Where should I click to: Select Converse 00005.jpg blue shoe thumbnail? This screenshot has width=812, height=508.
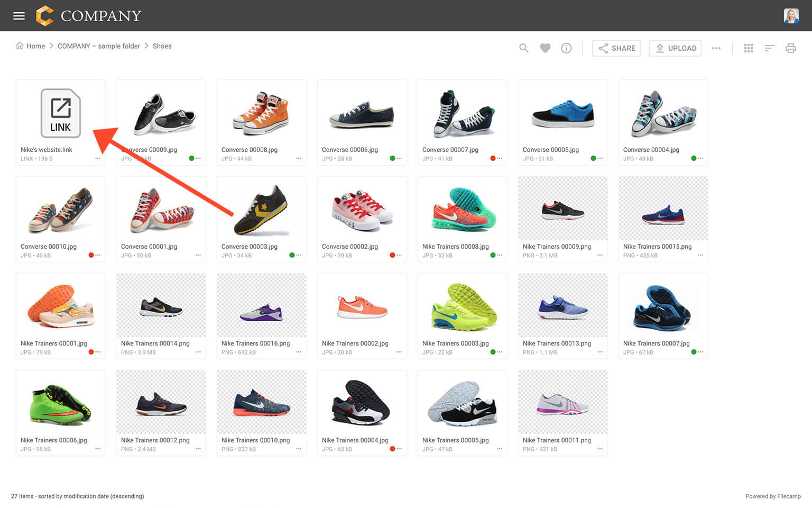[x=563, y=112]
